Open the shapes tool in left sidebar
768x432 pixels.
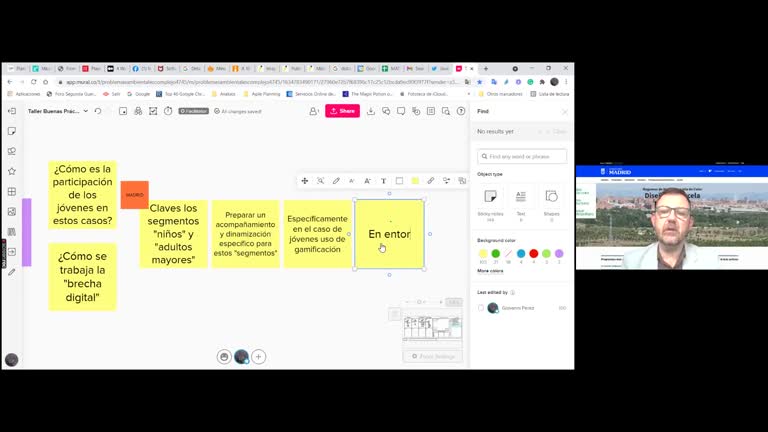(x=12, y=151)
